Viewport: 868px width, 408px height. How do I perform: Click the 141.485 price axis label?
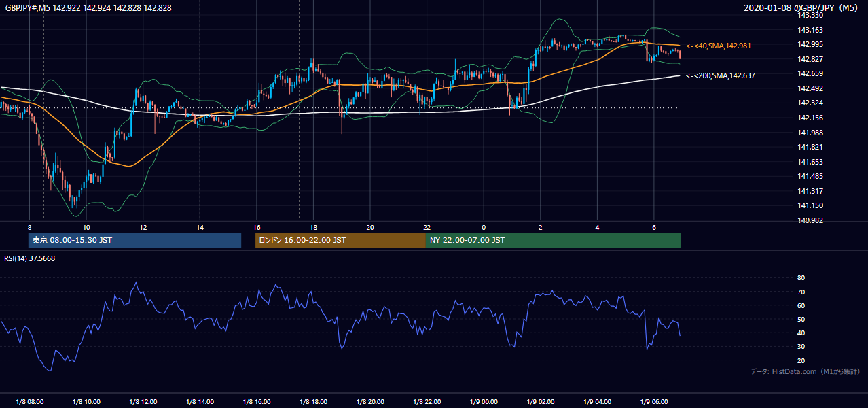pos(810,176)
